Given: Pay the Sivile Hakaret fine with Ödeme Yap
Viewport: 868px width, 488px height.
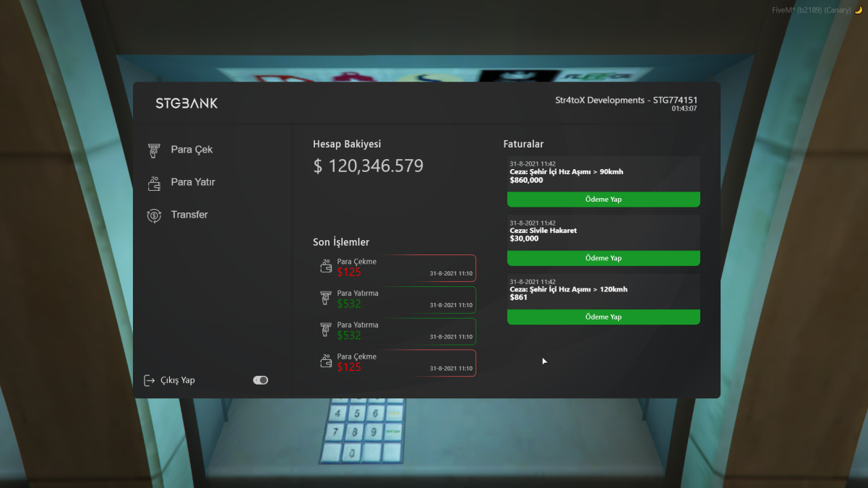Looking at the screenshot, I should point(603,258).
